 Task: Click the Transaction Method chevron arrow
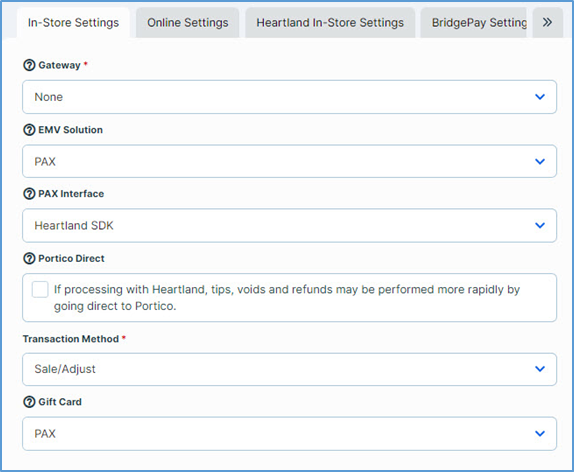coord(540,369)
